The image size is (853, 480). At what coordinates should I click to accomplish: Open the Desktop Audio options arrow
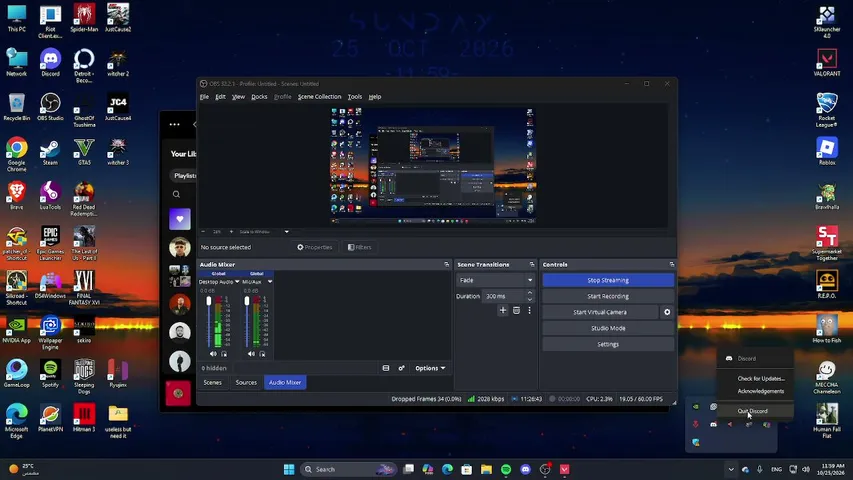[237, 282]
